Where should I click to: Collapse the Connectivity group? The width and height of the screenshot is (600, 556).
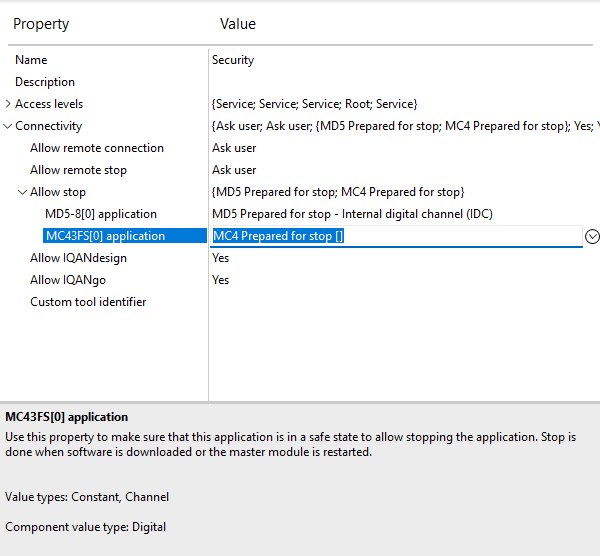9,126
